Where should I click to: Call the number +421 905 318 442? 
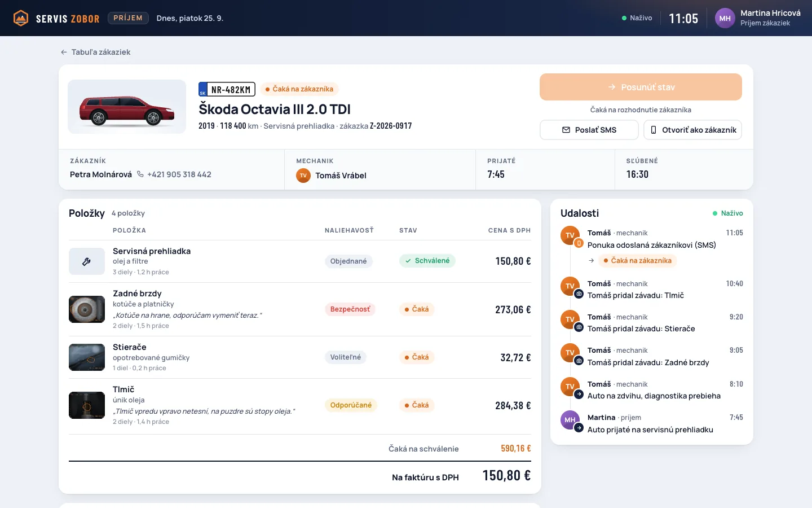tap(179, 174)
